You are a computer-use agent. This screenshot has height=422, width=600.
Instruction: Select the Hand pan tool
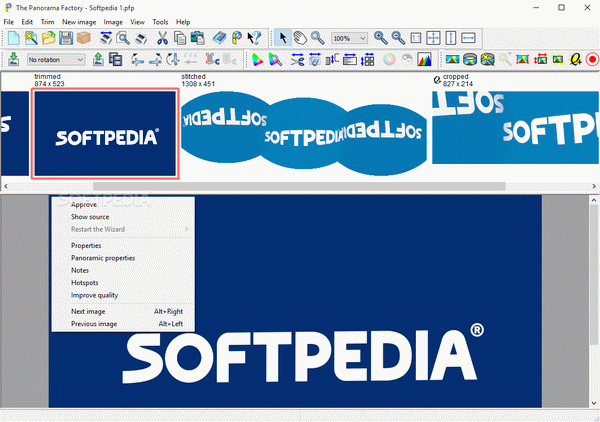[x=300, y=38]
